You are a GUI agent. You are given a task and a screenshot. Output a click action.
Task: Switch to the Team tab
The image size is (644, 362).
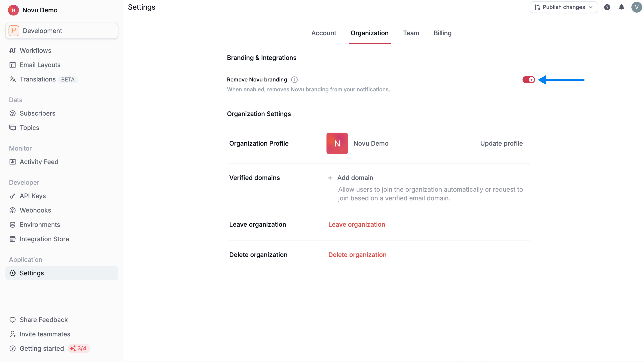[x=411, y=33]
